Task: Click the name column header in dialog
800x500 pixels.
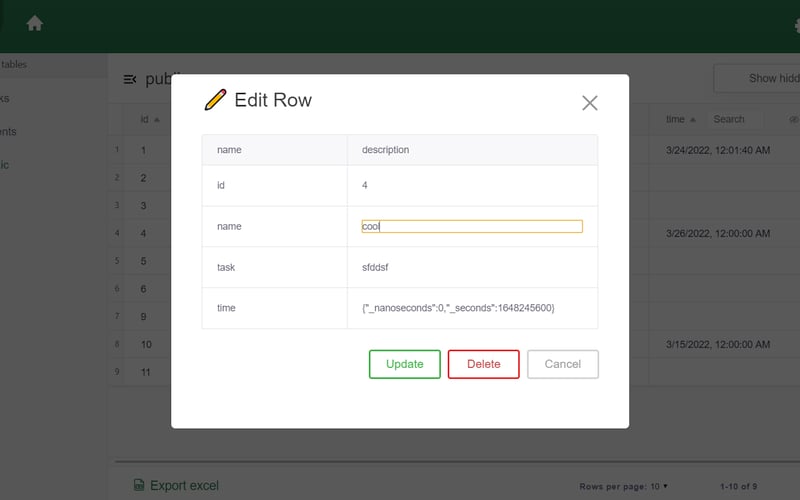Action: point(229,150)
